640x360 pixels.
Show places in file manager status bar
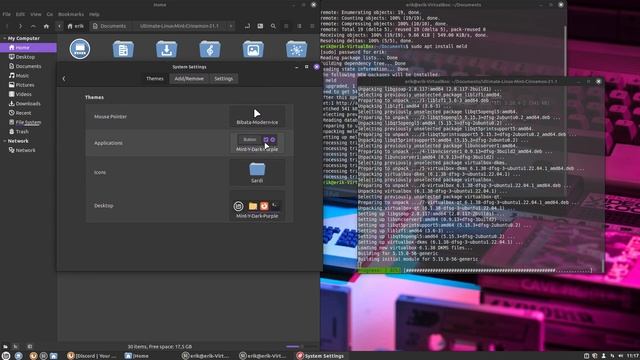point(5,347)
